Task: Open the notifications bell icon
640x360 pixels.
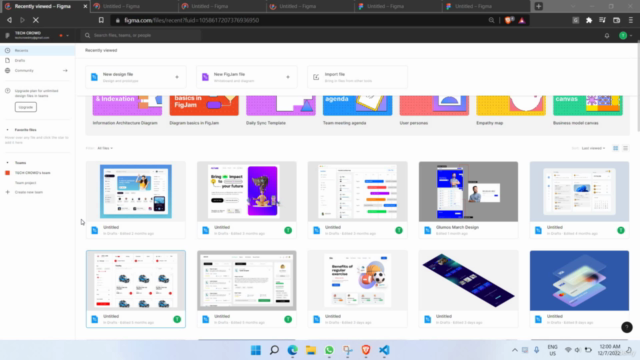Action: point(607,36)
